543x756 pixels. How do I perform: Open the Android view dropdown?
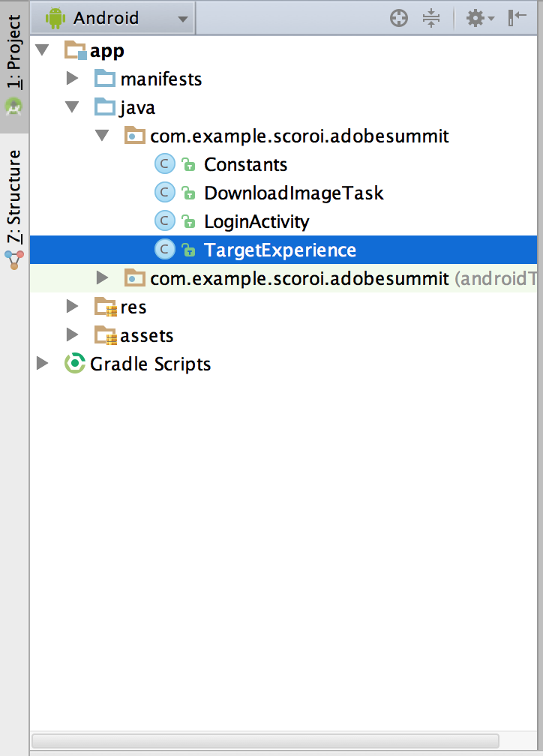tap(119, 18)
